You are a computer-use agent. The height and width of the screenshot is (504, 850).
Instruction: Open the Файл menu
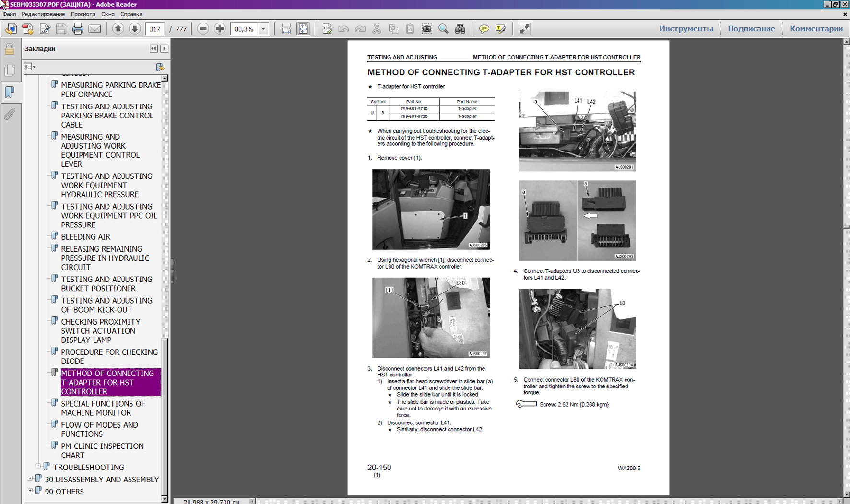9,14
